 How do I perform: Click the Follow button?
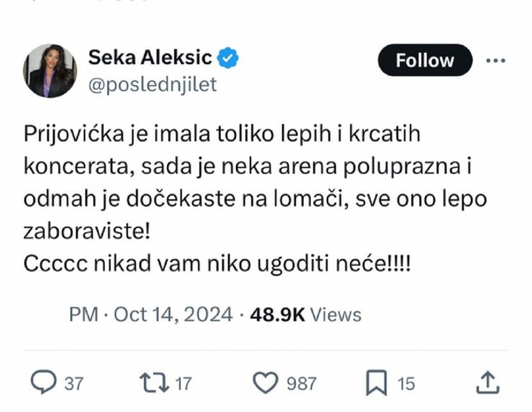[x=423, y=60]
